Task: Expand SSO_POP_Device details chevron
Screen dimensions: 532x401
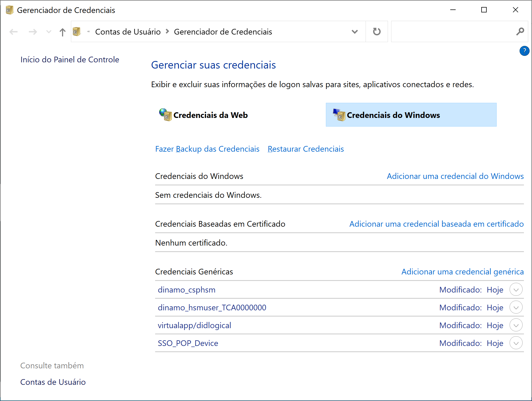Action: (516, 343)
